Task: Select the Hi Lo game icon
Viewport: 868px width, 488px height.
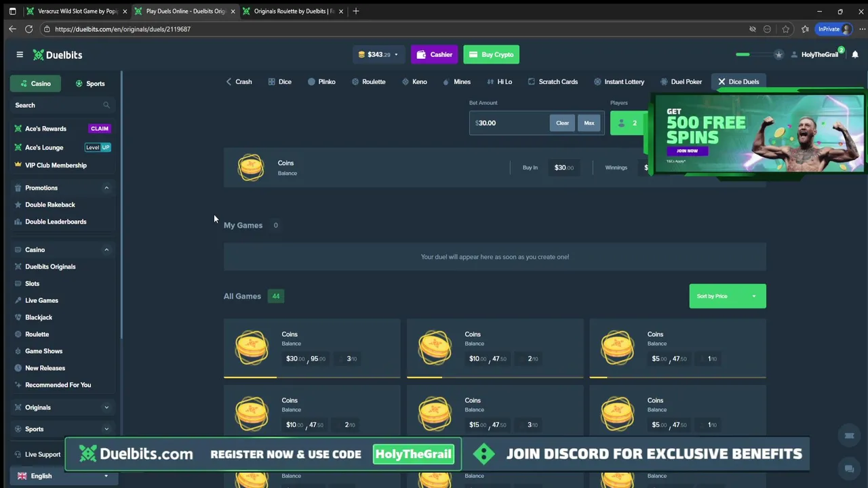Action: point(490,81)
